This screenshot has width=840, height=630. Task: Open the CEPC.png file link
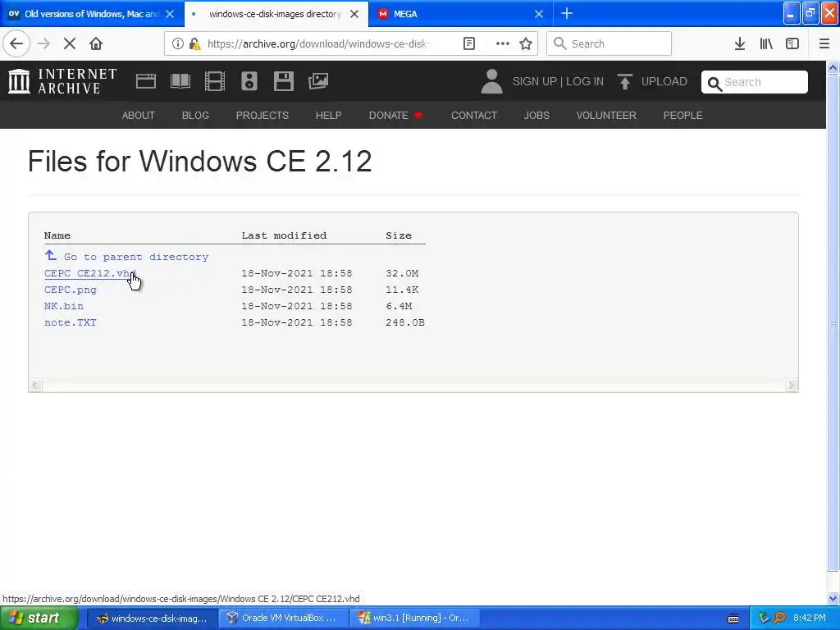(x=71, y=290)
